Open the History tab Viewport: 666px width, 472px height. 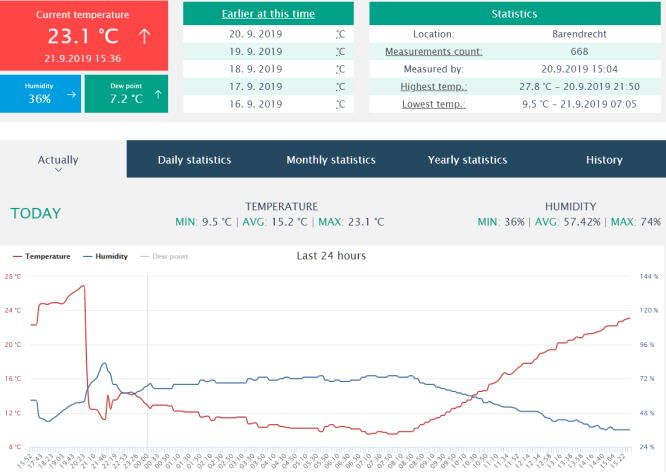click(x=604, y=160)
